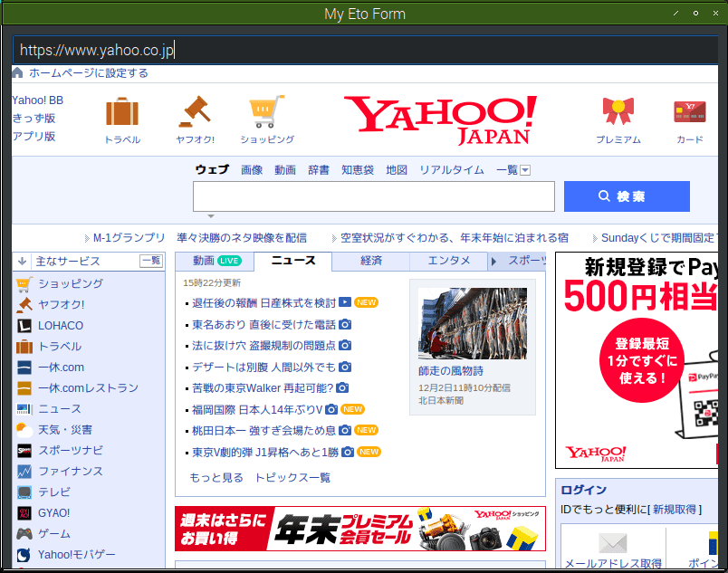
Task: Select the 画像 search menu item
Action: 252,169
